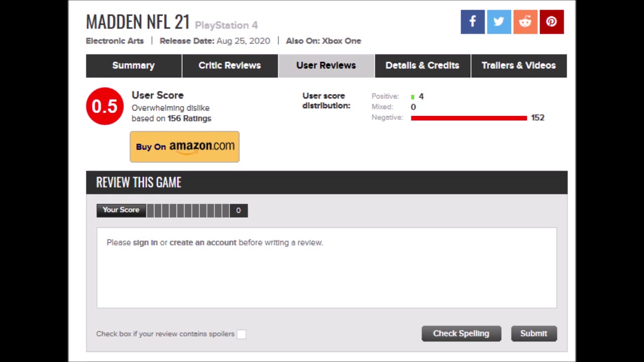Click the MADDEN NFL 21 title
644x362 pixels.
138,22
